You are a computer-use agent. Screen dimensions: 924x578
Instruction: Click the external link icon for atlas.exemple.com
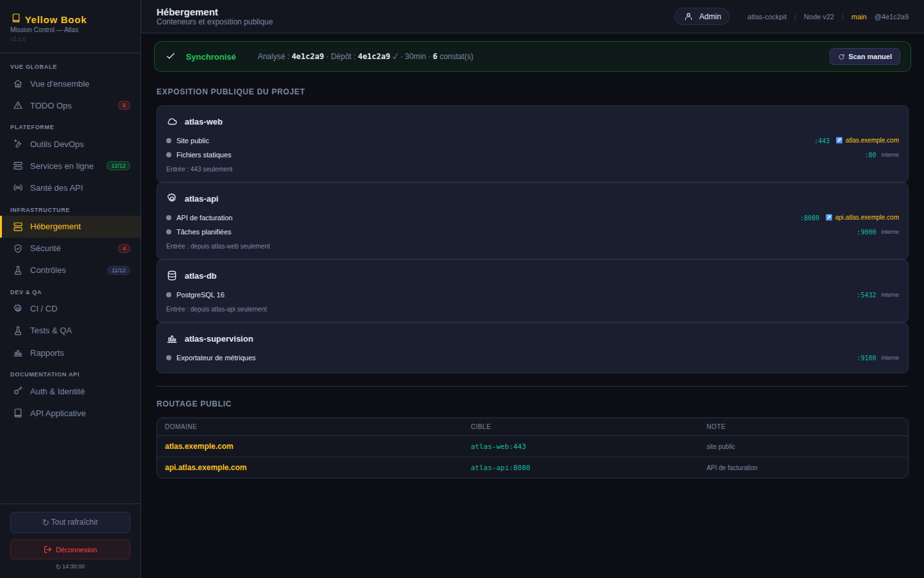[x=839, y=141]
